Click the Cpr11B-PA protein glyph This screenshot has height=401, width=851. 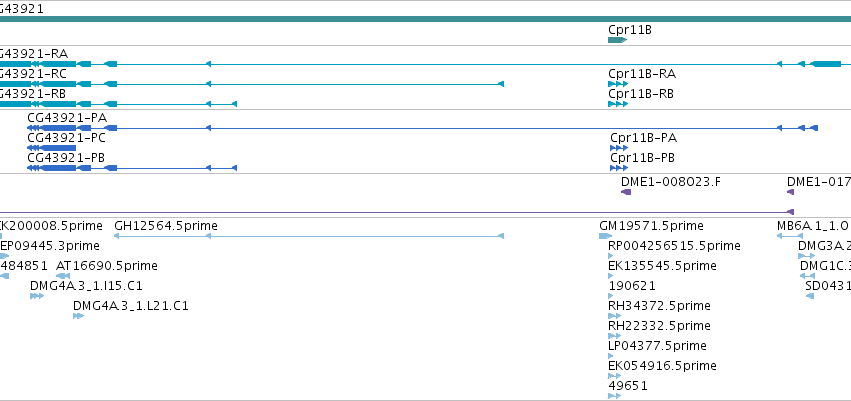(619, 148)
